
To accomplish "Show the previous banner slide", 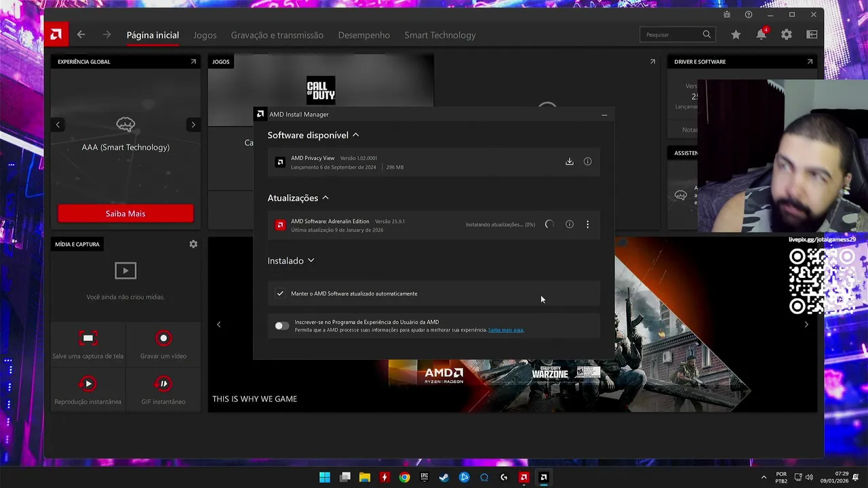I will click(x=218, y=325).
